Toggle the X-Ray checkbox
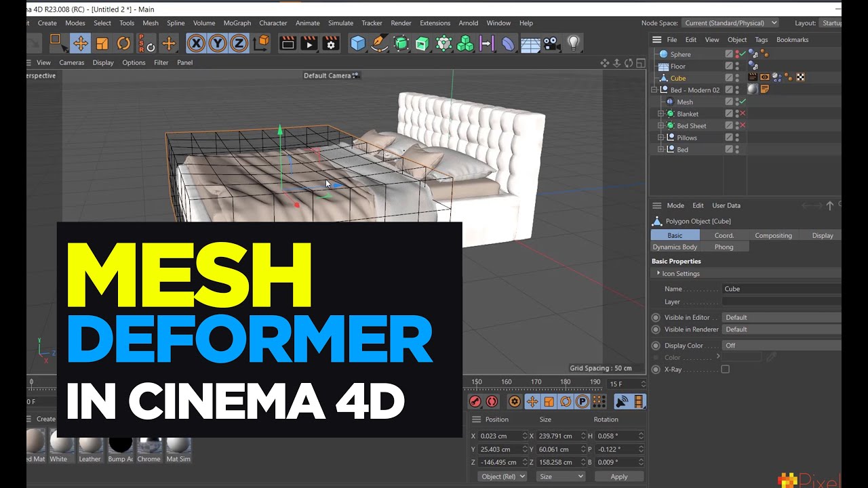The height and width of the screenshot is (488, 868). [725, 369]
